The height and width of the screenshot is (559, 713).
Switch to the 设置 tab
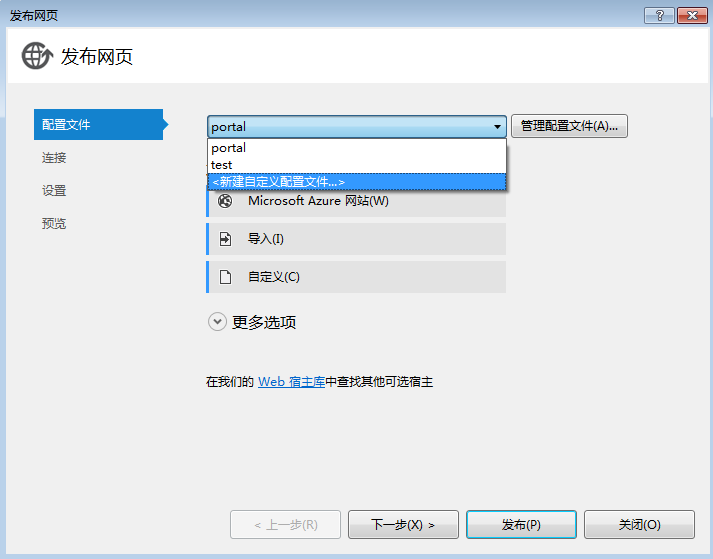(x=54, y=190)
